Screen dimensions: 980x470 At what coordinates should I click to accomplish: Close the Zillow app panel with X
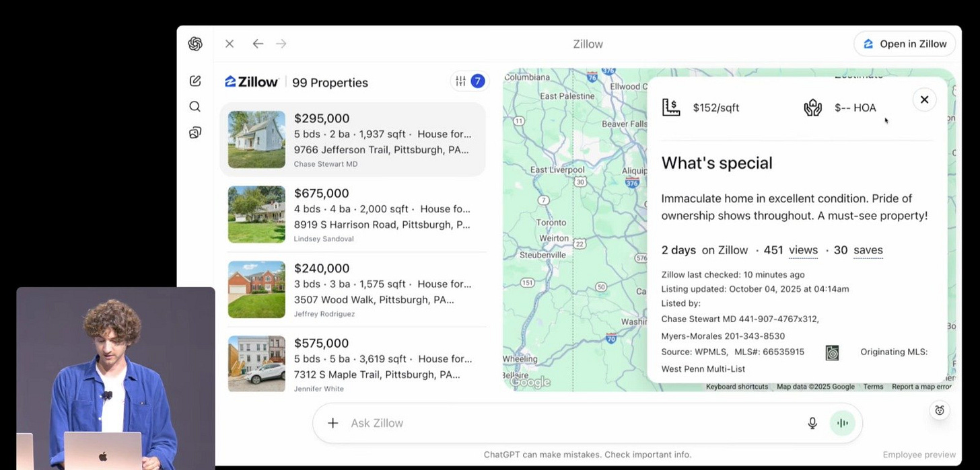[230, 44]
